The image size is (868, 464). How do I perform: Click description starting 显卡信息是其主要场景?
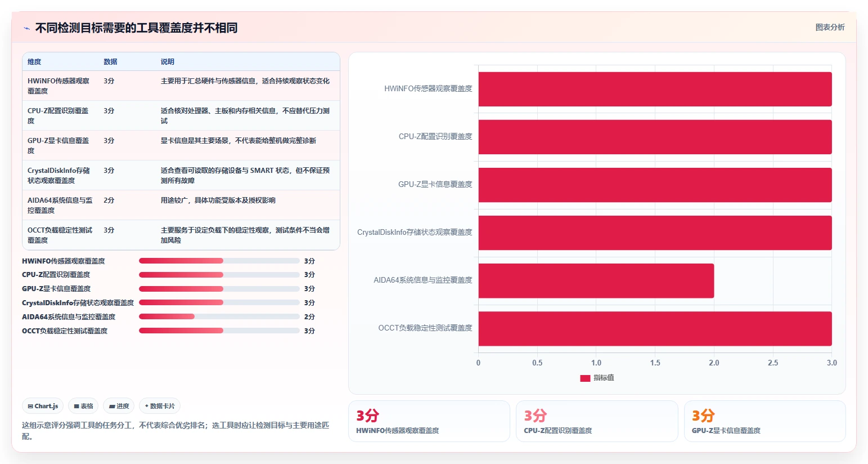[x=239, y=141]
